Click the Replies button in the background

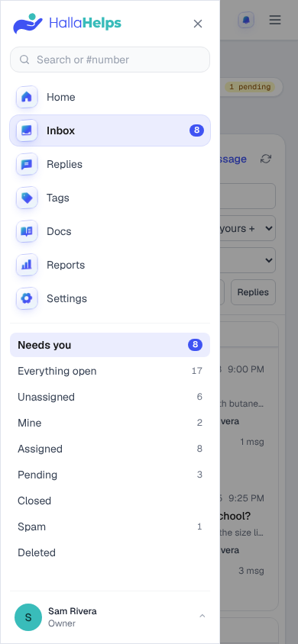tap(253, 292)
